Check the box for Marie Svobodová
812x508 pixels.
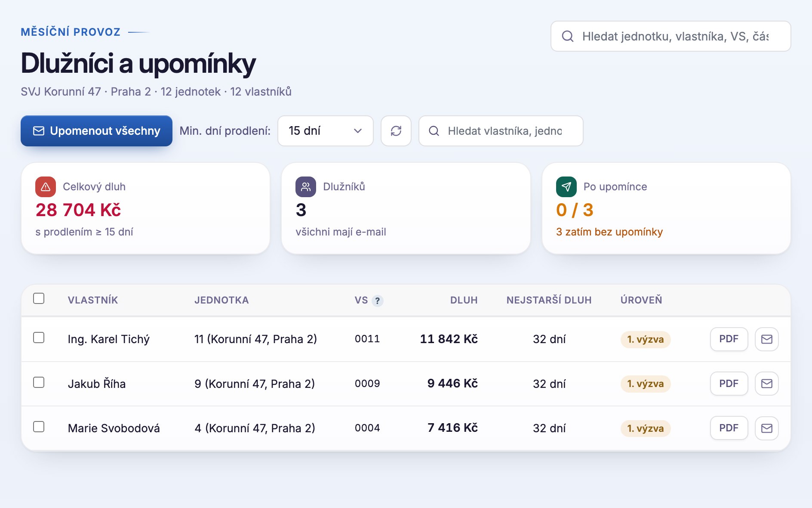(39, 427)
